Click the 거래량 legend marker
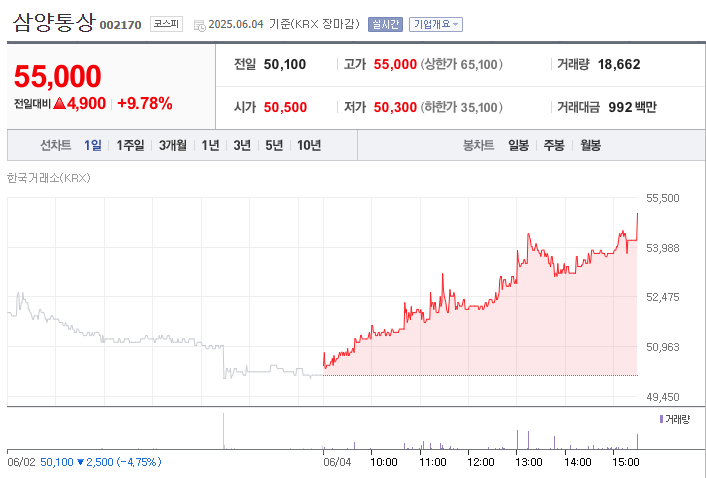The width and height of the screenshot is (706, 478). (x=661, y=419)
